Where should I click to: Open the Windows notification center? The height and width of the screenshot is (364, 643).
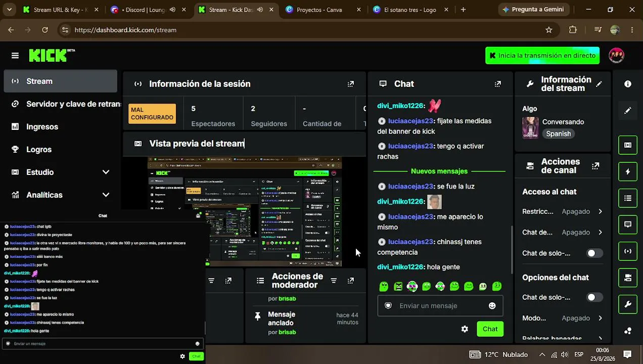point(627,354)
